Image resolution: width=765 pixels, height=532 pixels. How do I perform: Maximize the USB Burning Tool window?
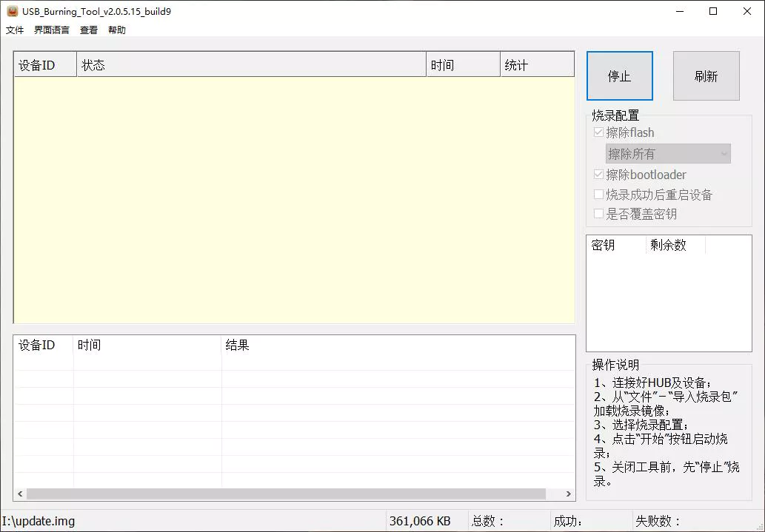(713, 11)
